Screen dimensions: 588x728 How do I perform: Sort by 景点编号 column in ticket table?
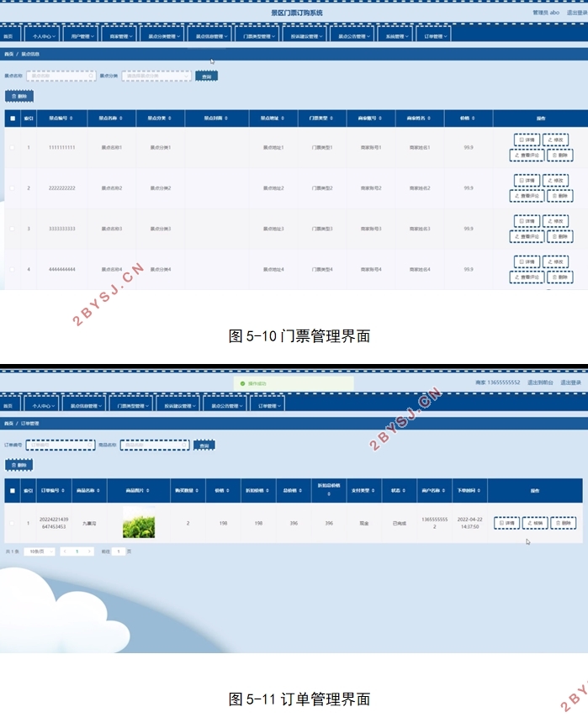tap(71, 119)
